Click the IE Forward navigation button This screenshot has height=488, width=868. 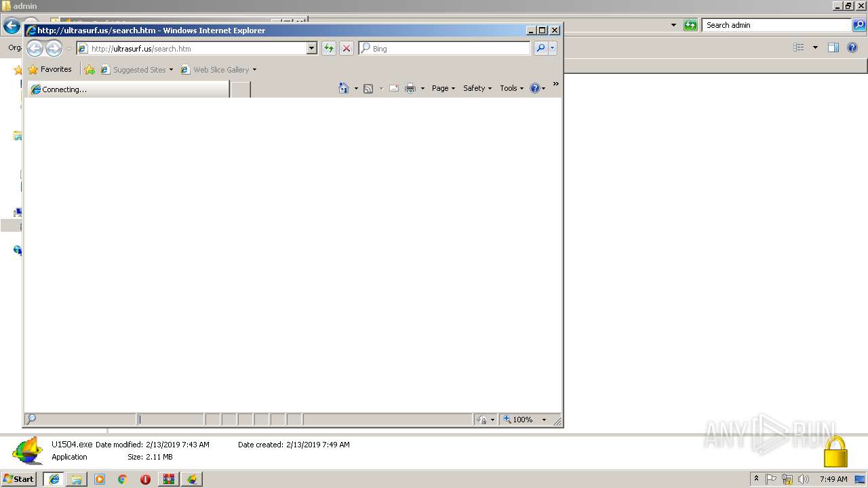pos(54,48)
